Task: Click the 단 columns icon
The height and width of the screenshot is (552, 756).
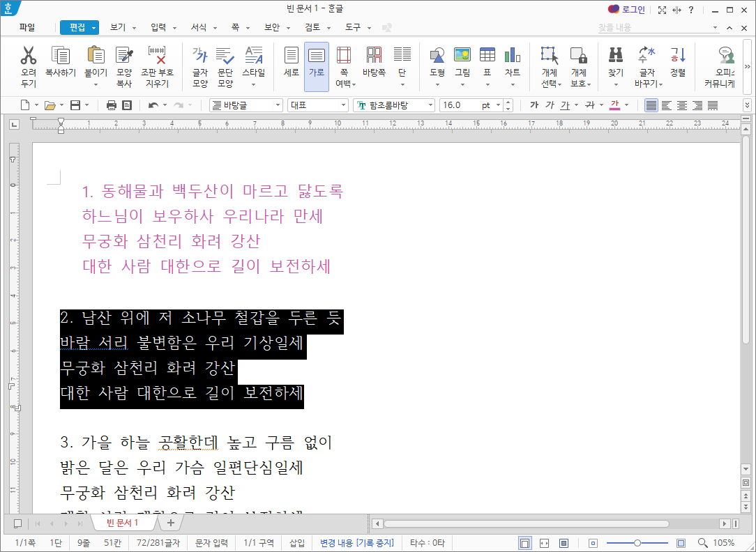Action: pyautogui.click(x=402, y=55)
